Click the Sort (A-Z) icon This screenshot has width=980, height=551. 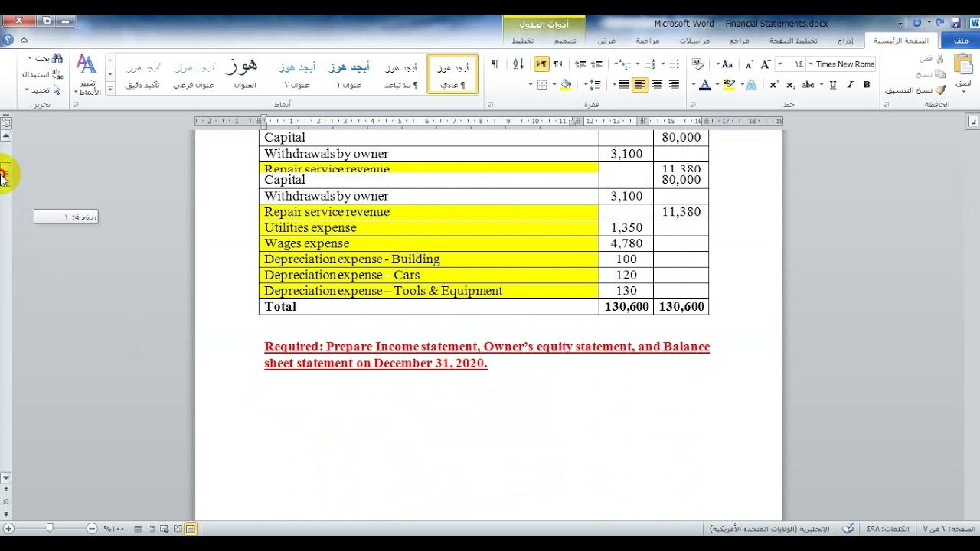(518, 64)
